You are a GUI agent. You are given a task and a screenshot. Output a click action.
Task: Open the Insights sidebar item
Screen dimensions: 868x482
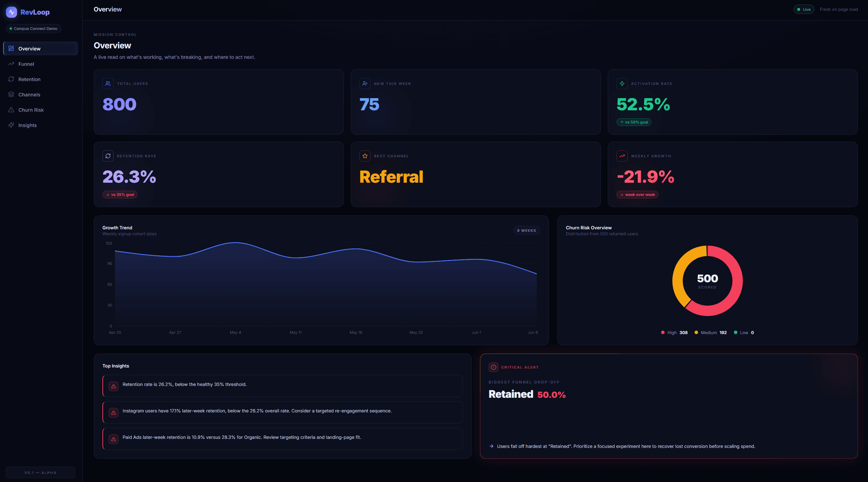[x=40, y=125]
